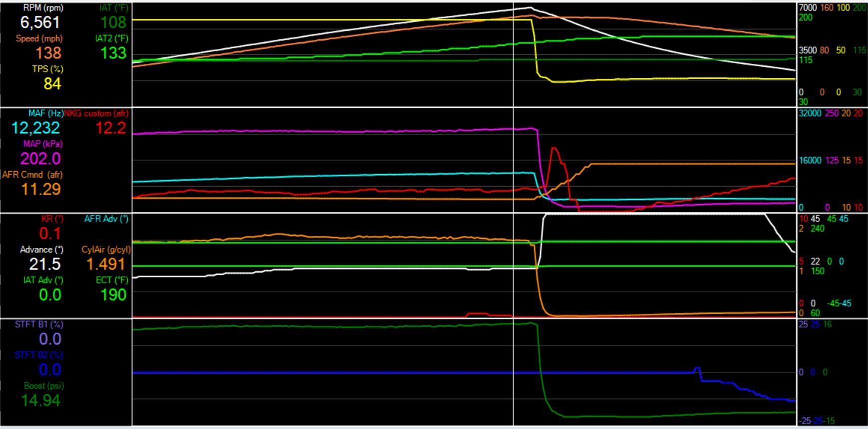Select the Advance (°) value 21.5
Screen dimensions: 868x429
tap(44, 264)
